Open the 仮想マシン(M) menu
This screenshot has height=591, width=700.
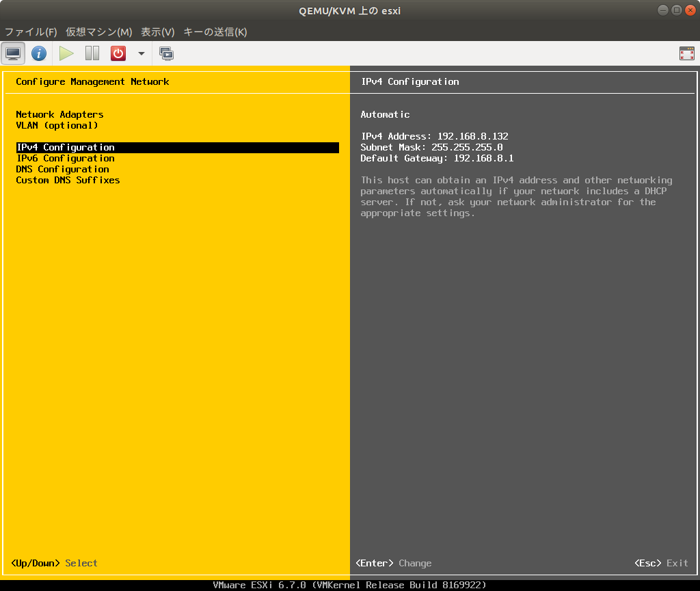(x=98, y=31)
